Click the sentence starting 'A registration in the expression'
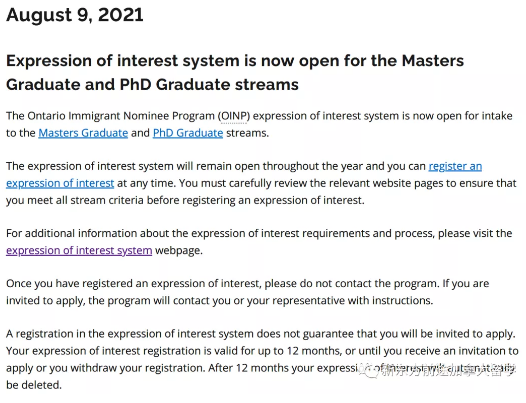The height and width of the screenshot is (403, 526). 260,334
